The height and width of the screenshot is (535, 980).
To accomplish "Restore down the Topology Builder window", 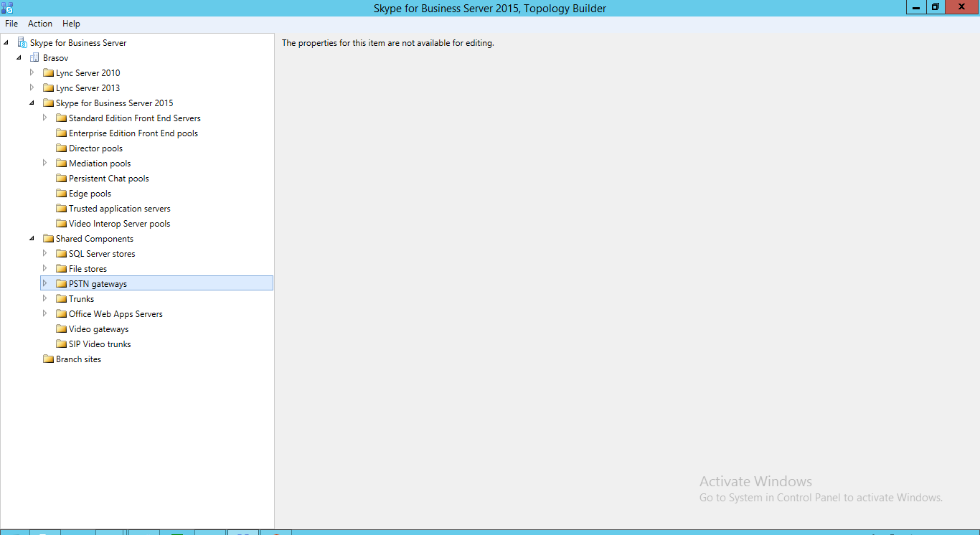I will tap(936, 7).
